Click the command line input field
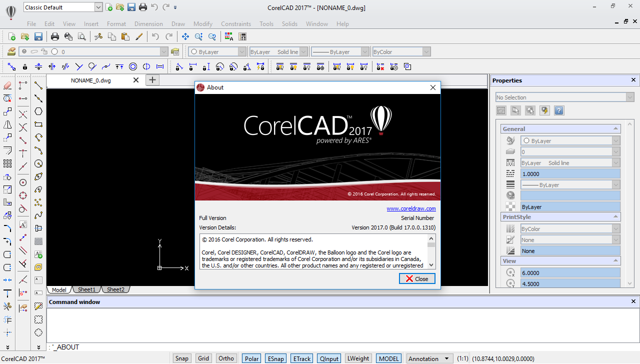The width and height of the screenshot is (640, 364). [343, 347]
